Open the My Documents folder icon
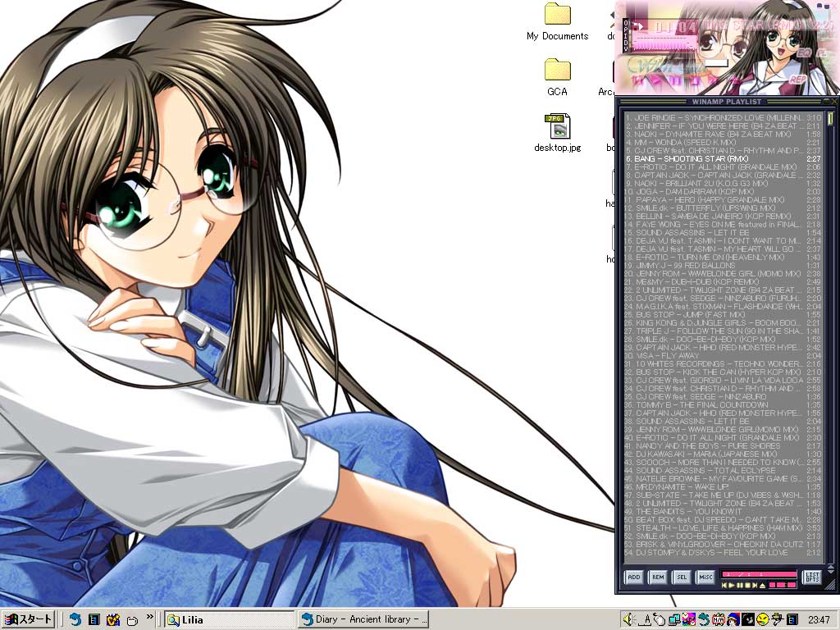The image size is (840, 630). pos(557,22)
